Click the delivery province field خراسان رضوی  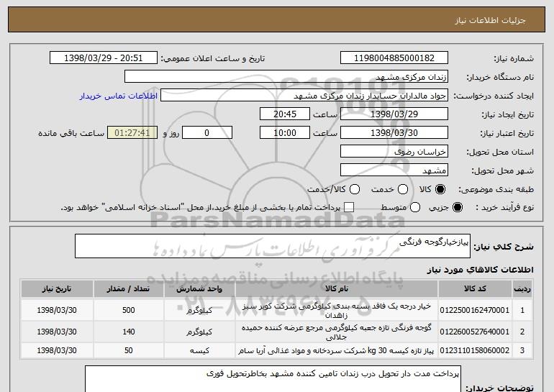coord(394,152)
